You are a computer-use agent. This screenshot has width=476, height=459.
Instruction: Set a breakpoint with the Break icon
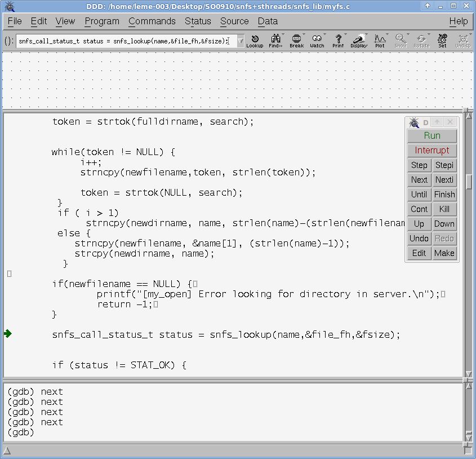point(296,41)
